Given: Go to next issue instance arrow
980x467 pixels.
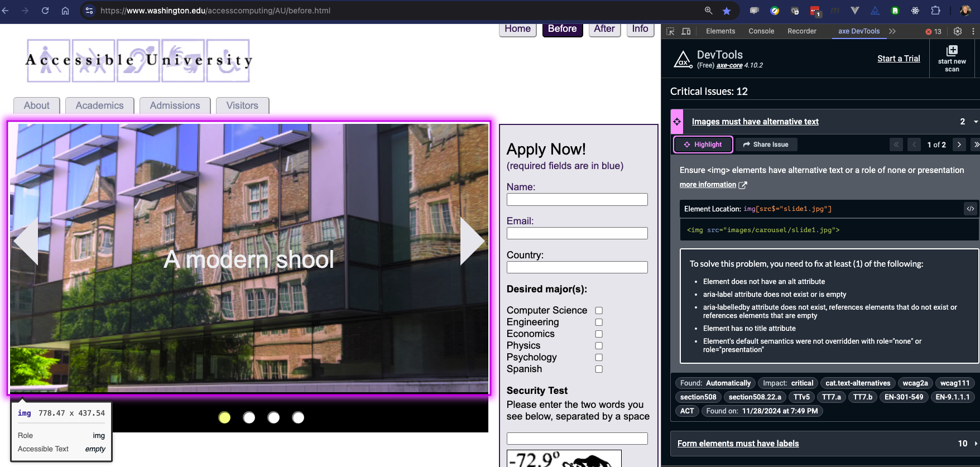Looking at the screenshot, I should point(959,145).
